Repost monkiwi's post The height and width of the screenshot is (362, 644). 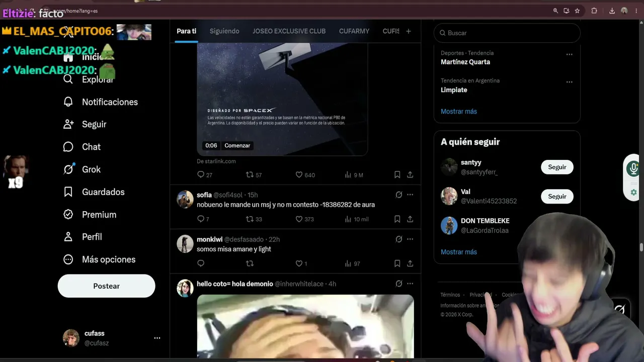tap(250, 263)
